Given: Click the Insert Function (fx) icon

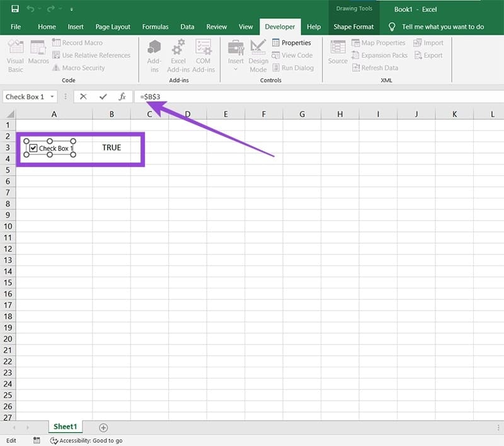Looking at the screenshot, I should pyautogui.click(x=122, y=96).
